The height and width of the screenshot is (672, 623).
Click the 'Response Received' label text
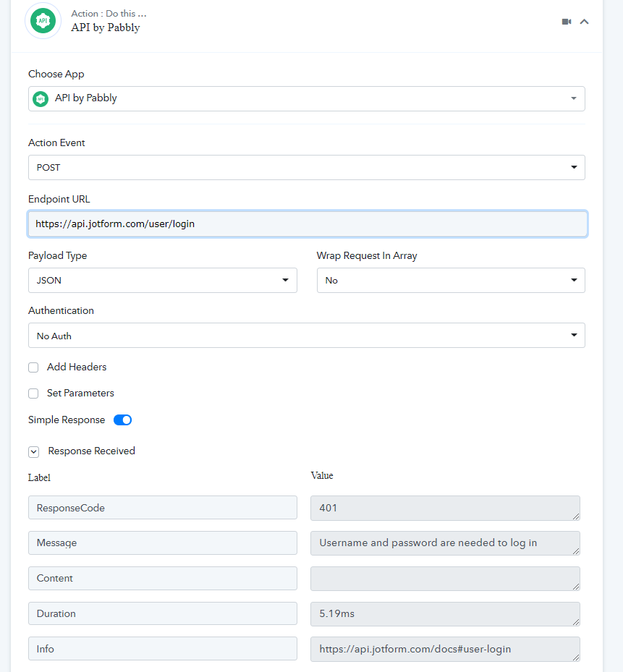click(91, 451)
